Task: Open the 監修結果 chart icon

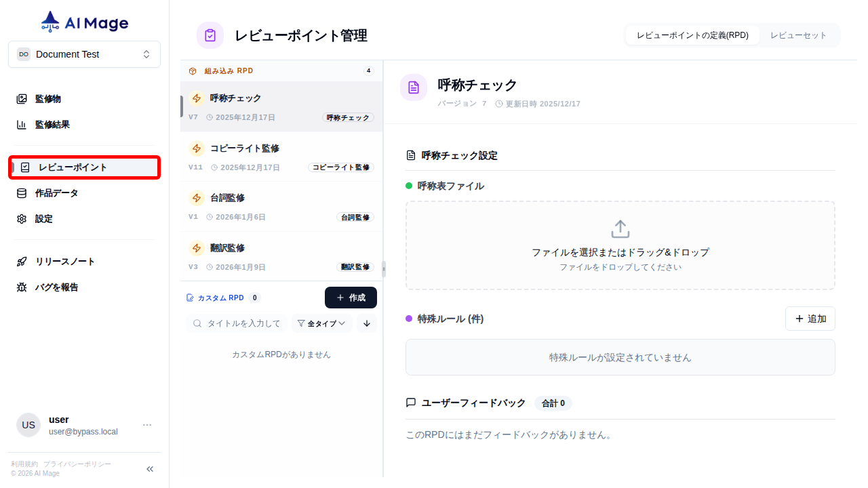Action: click(x=22, y=124)
